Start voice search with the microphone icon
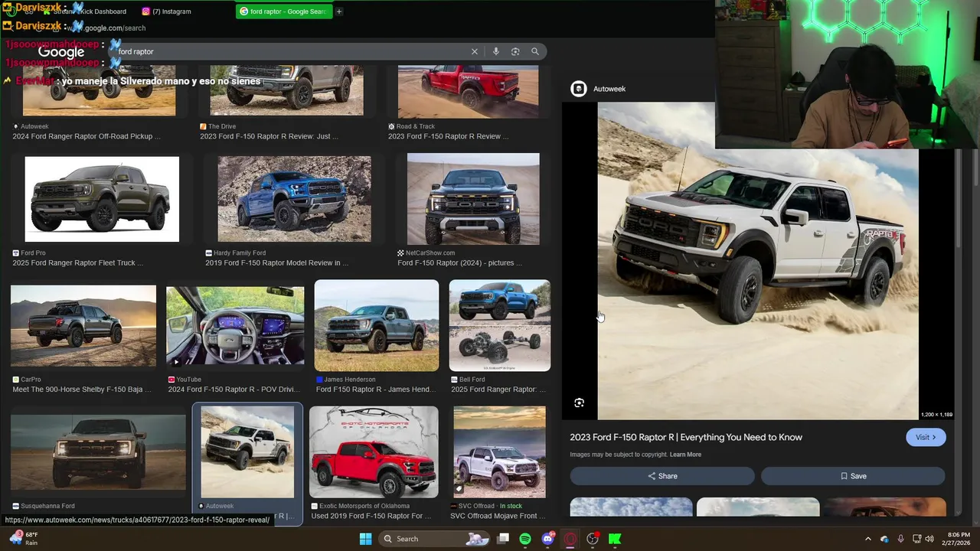980x551 pixels. [x=496, y=51]
